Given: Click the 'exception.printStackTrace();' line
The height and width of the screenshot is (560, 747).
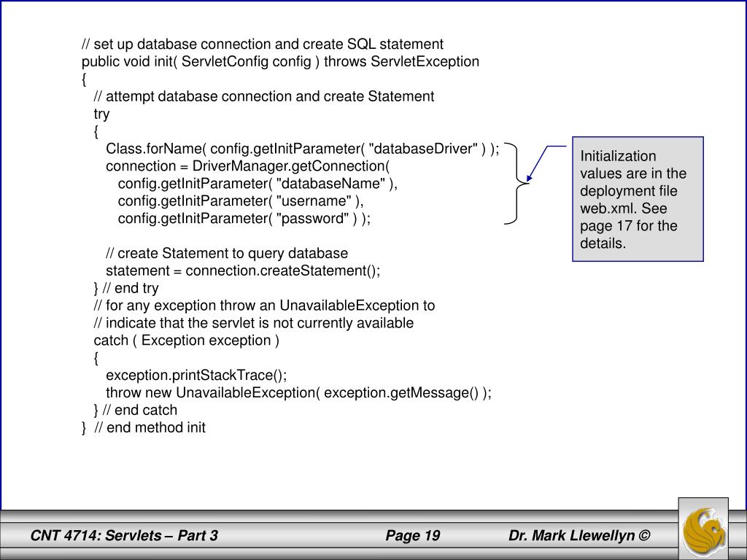Looking at the screenshot, I should click(x=196, y=376).
